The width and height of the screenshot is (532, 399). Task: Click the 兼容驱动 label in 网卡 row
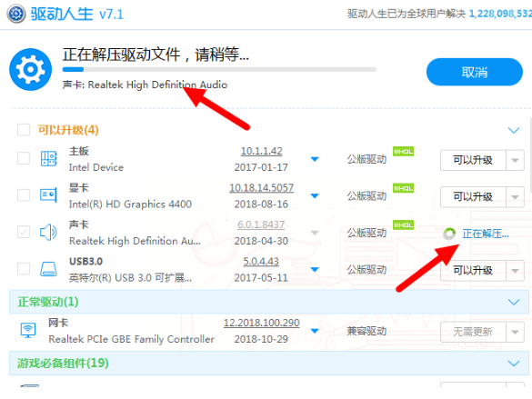tap(366, 331)
